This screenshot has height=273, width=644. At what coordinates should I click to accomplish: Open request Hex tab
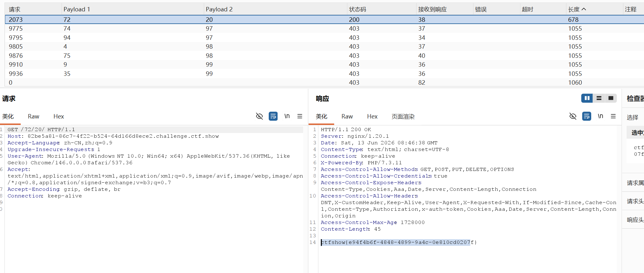[x=59, y=117]
